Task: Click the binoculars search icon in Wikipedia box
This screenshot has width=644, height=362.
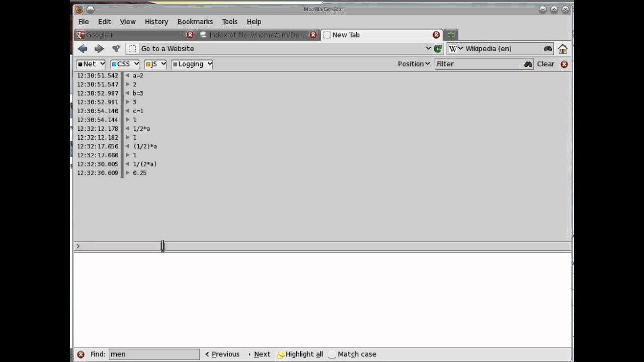Action: [x=548, y=49]
